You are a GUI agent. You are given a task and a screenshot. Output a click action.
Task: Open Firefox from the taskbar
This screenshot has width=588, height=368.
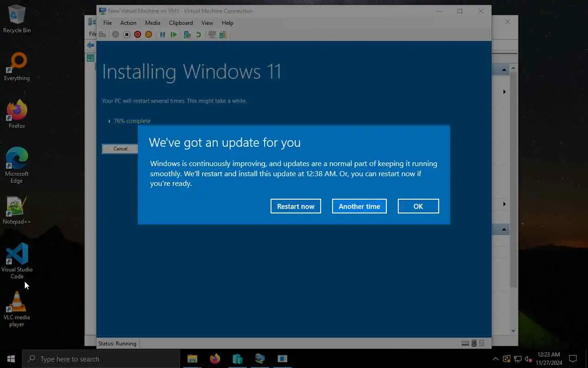tap(215, 359)
